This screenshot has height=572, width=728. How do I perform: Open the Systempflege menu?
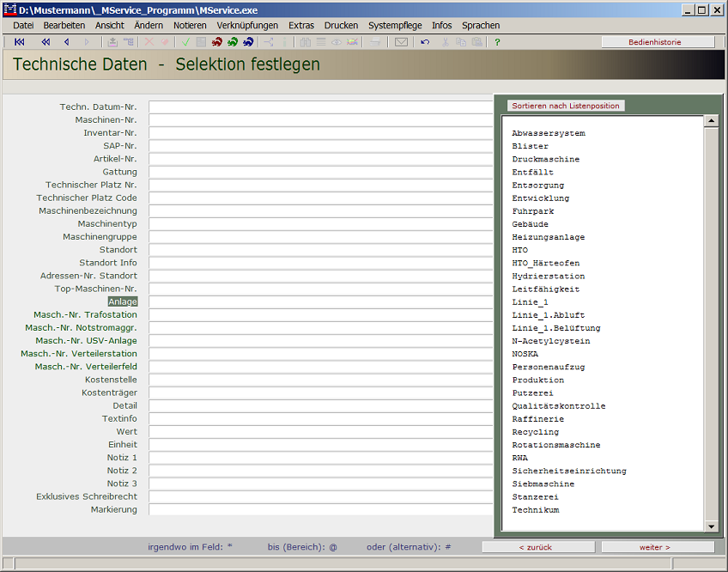(x=395, y=26)
